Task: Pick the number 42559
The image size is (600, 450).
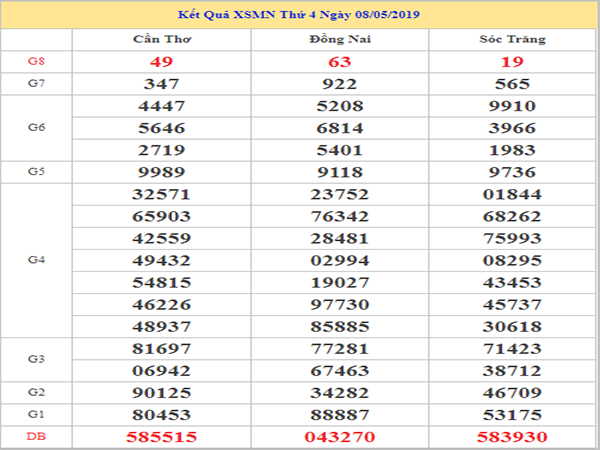Action: (161, 238)
